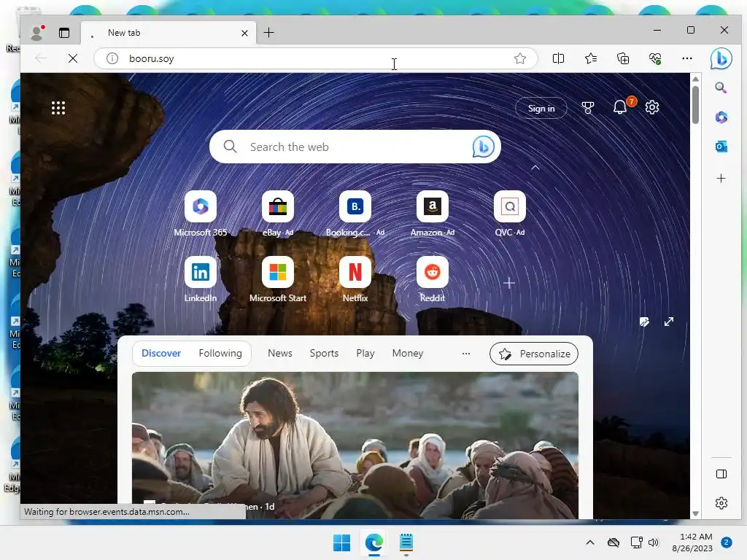This screenshot has height=560, width=747.
Task: Open the volume control in the tray
Action: point(654,542)
